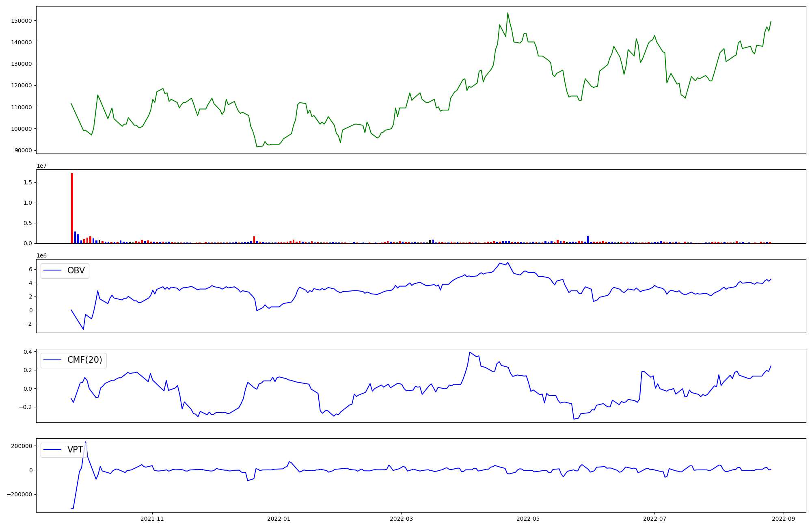This screenshot has width=812, height=528.
Task: Click the 1.5 tick on volume axis
Action: point(28,182)
